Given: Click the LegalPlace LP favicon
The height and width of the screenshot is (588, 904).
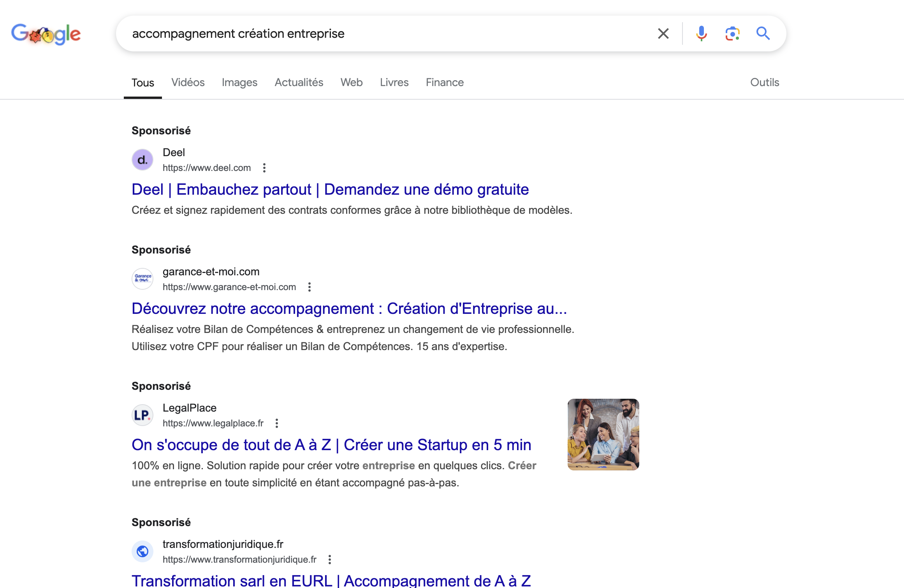Looking at the screenshot, I should click(x=142, y=415).
